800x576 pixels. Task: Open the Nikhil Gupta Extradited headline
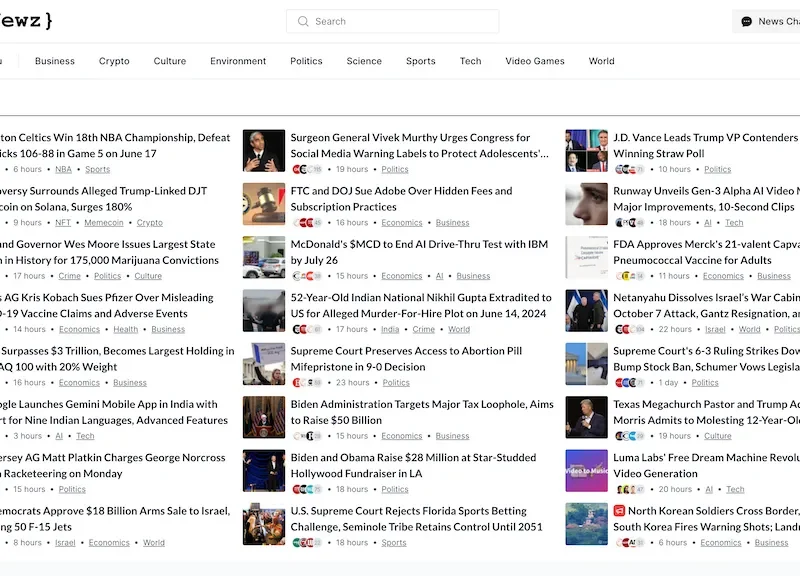point(421,306)
